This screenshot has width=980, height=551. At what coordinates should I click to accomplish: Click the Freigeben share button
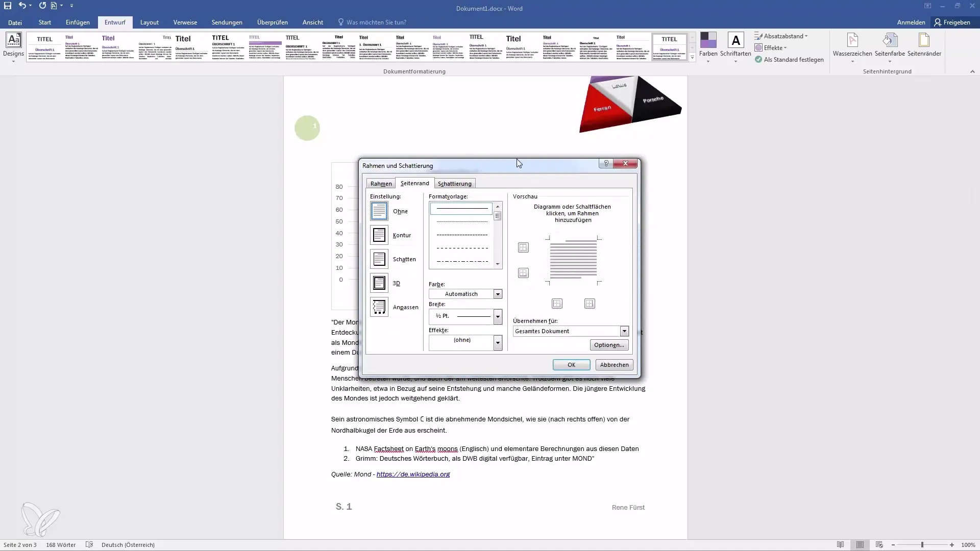[x=952, y=22]
